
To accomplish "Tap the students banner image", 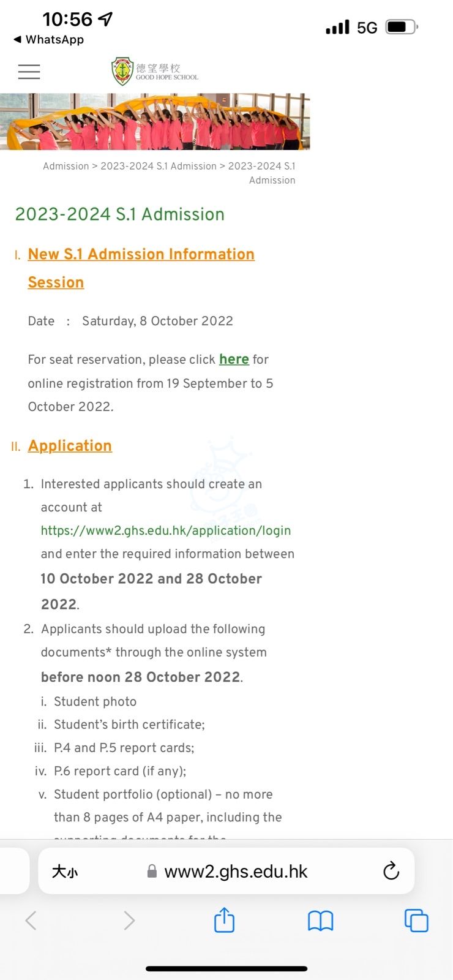I will pyautogui.click(x=155, y=121).
